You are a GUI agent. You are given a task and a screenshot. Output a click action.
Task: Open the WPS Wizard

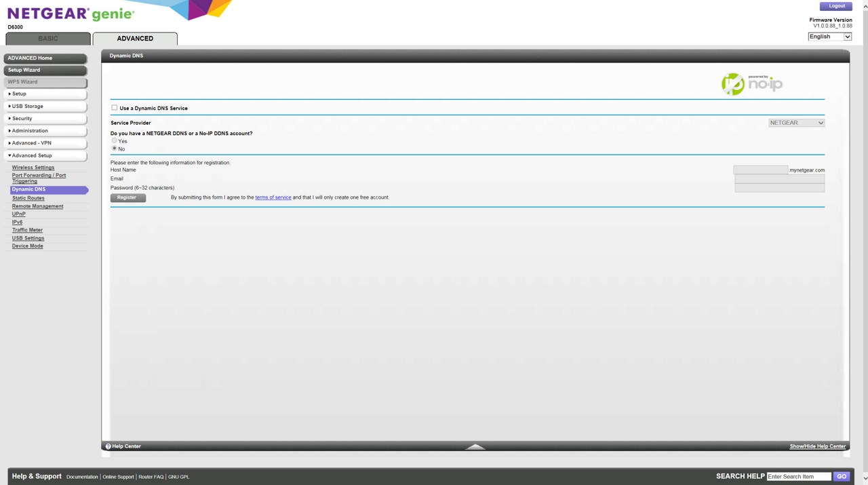pos(45,82)
